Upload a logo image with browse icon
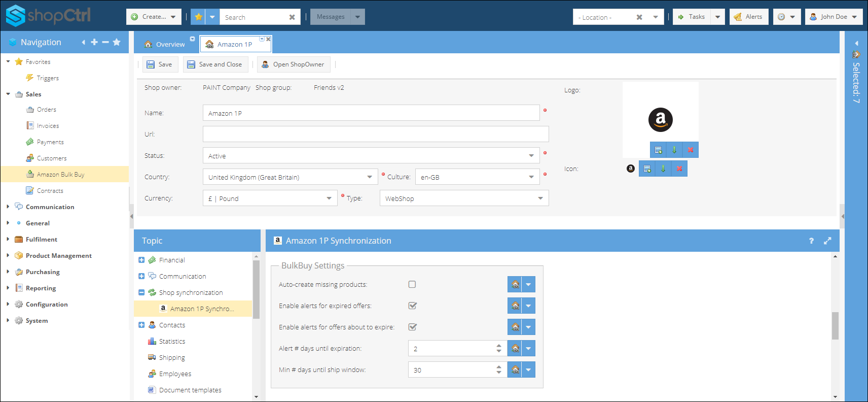This screenshot has width=868, height=402. tap(658, 150)
